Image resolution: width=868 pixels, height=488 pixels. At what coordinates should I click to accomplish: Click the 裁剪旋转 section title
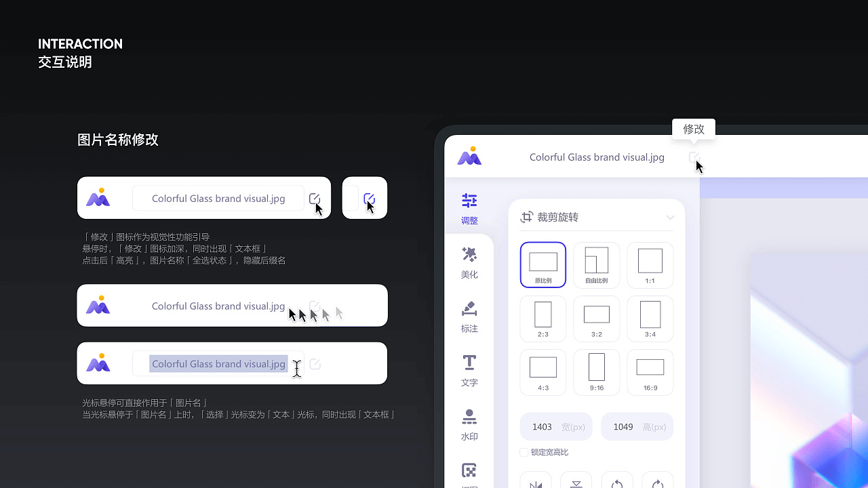(558, 218)
